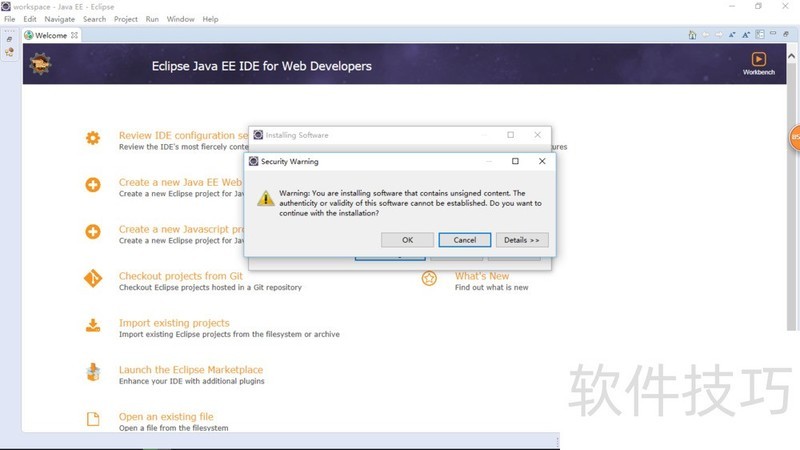
Task: Open the What's New link
Action: [x=482, y=276]
